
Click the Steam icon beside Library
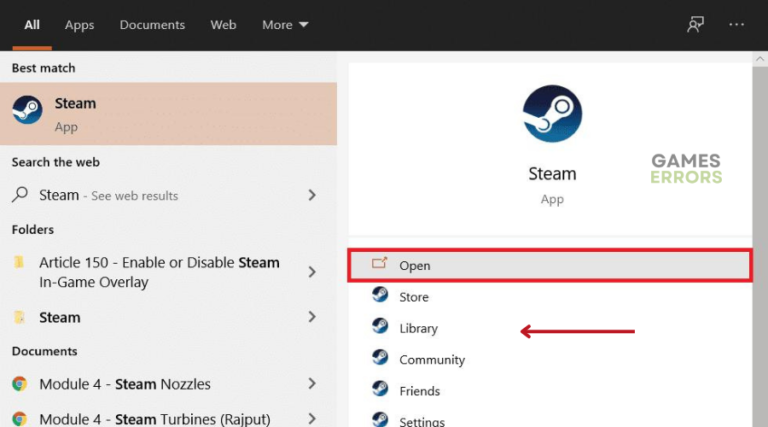(x=380, y=327)
